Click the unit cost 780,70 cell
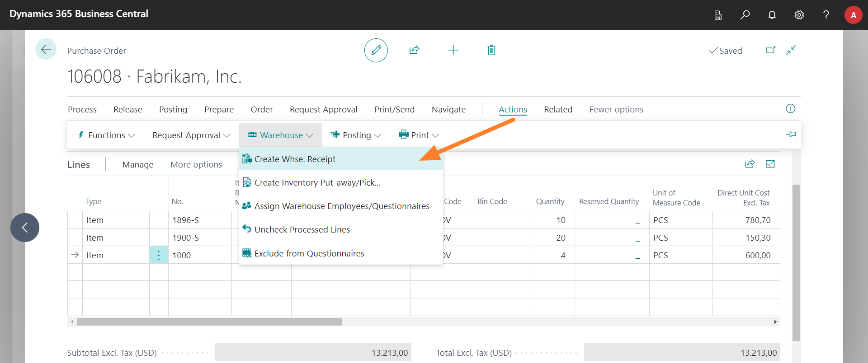 point(746,220)
